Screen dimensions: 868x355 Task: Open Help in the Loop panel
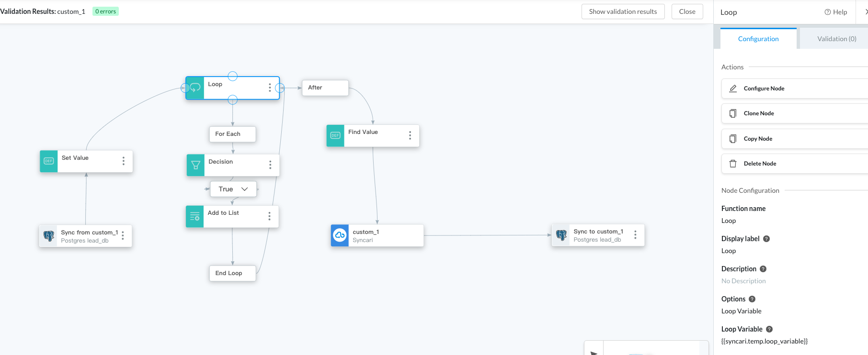coord(835,12)
